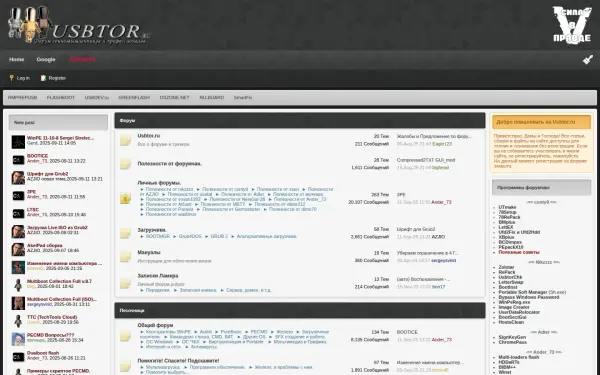
Task: Open UTmake program link in sidebar
Action: (507, 207)
